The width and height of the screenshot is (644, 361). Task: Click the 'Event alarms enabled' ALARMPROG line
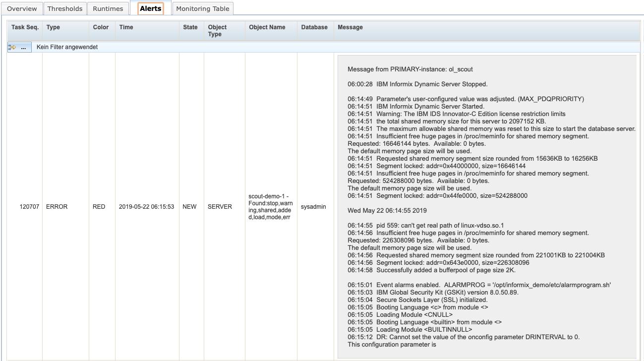(x=479, y=285)
